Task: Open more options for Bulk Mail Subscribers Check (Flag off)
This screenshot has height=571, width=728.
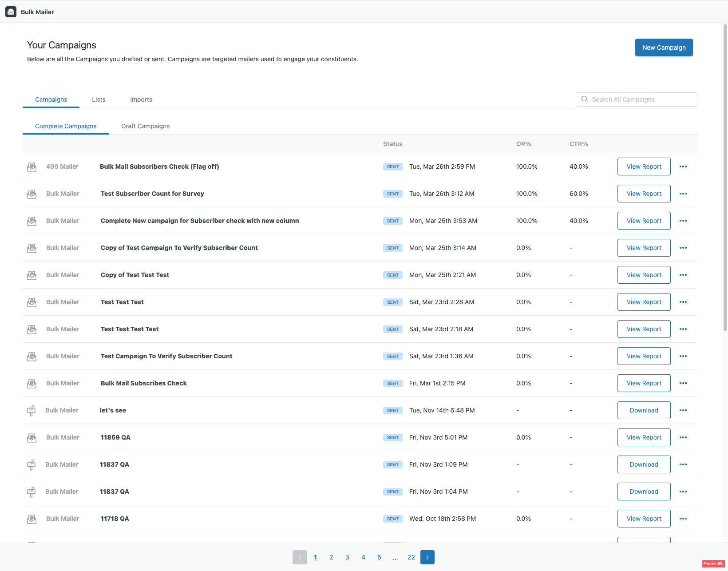Action: pyautogui.click(x=683, y=167)
